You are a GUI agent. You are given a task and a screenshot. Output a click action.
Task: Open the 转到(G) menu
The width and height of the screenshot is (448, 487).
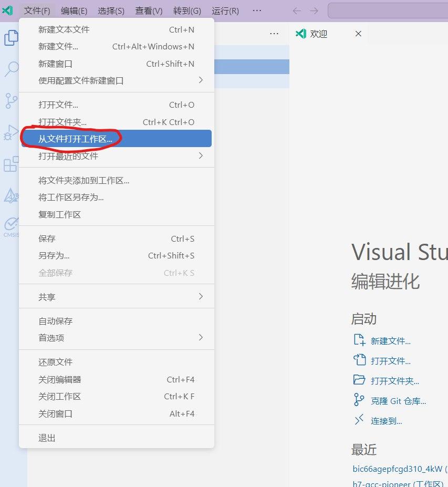[x=187, y=11]
